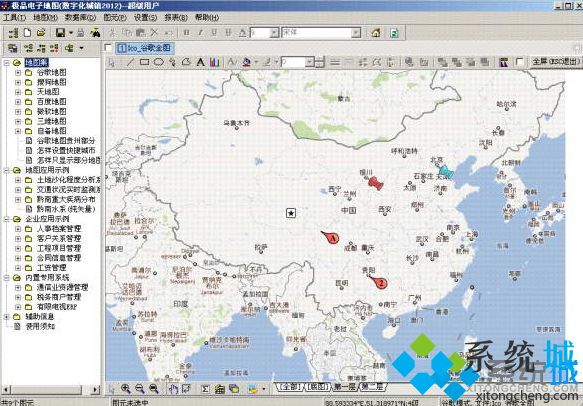Click the Sigma statistics icon

pos(205,389)
